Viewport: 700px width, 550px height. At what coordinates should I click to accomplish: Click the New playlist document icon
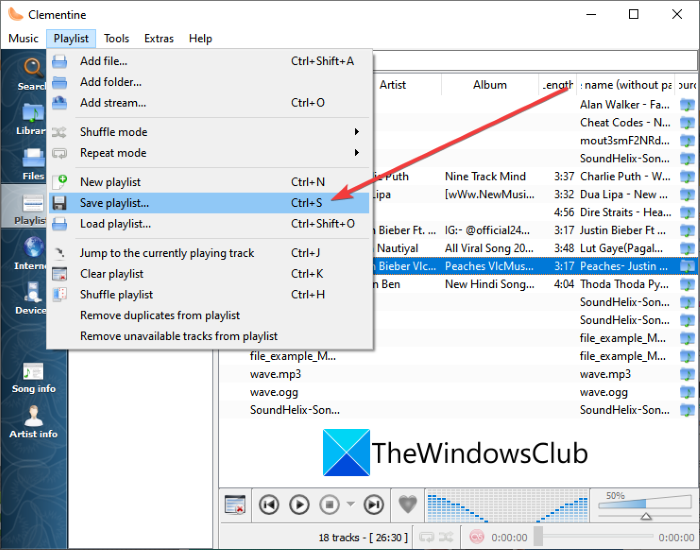click(x=59, y=182)
